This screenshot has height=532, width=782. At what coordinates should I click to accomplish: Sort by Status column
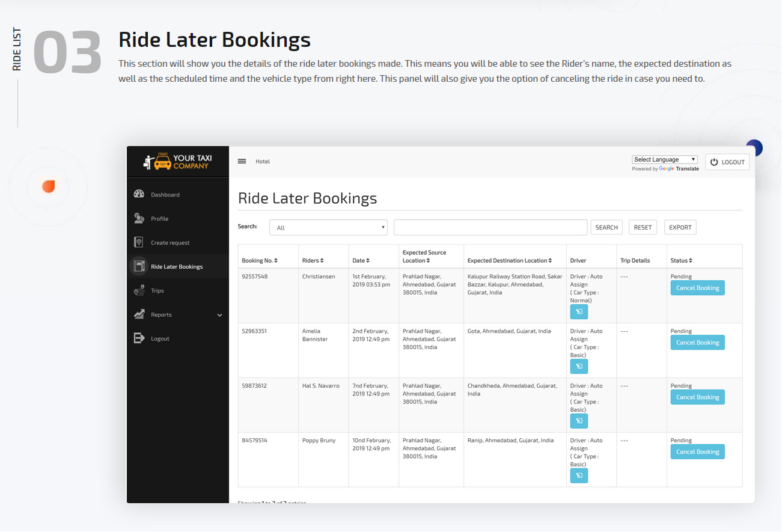coord(681,260)
